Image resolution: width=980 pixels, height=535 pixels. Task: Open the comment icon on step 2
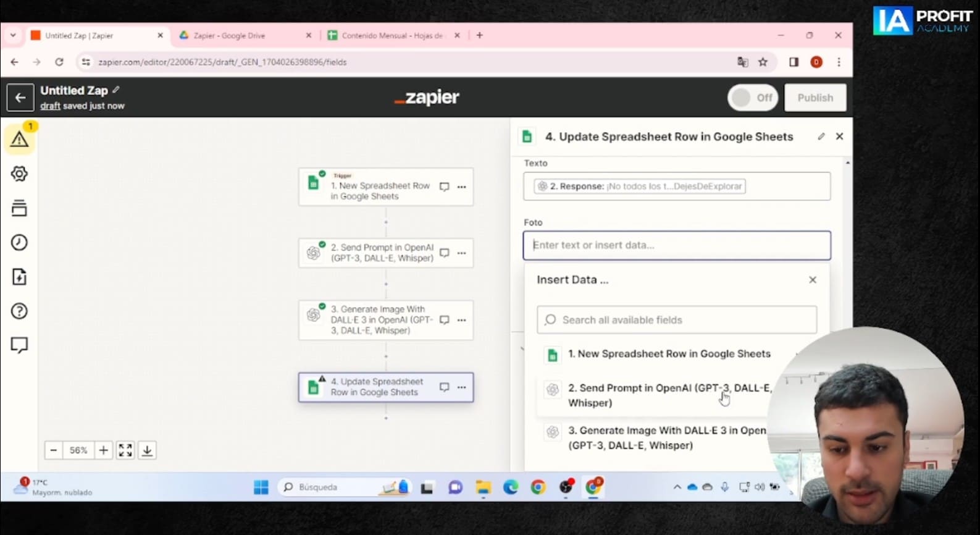coord(444,253)
